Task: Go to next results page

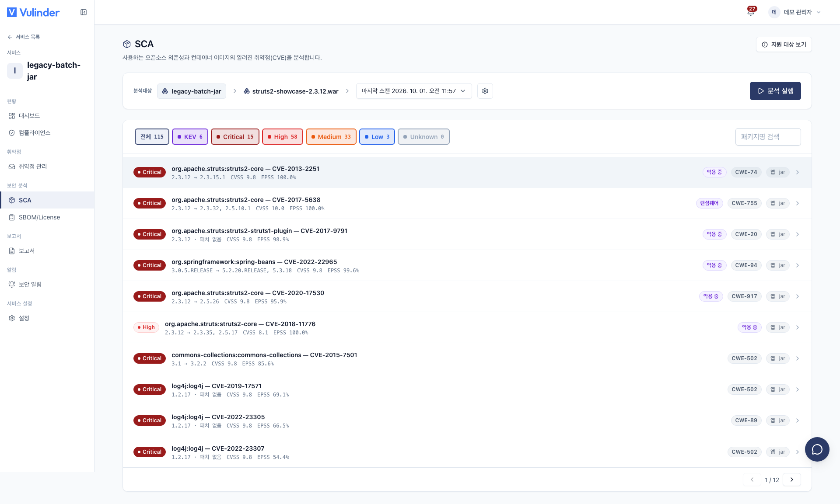Action: click(x=791, y=480)
